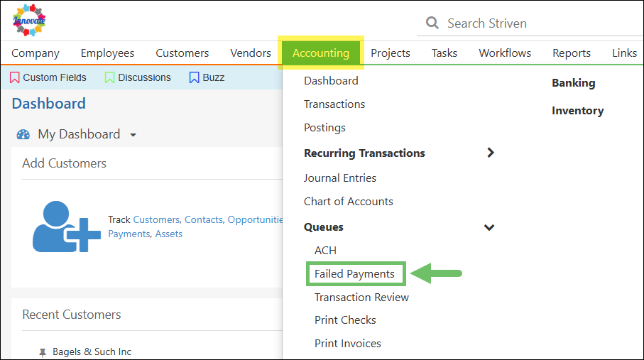
Task: Click the Discussions bookmark icon
Action: coord(109,77)
